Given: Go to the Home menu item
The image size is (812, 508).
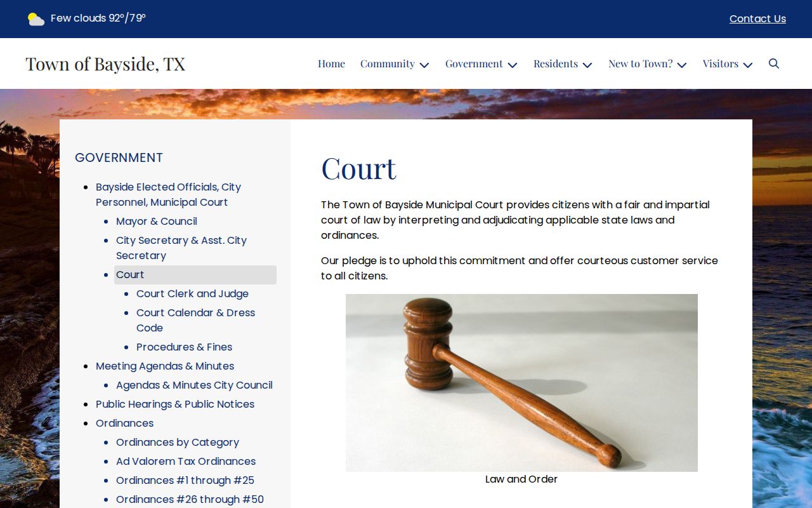Looking at the screenshot, I should 331,63.
